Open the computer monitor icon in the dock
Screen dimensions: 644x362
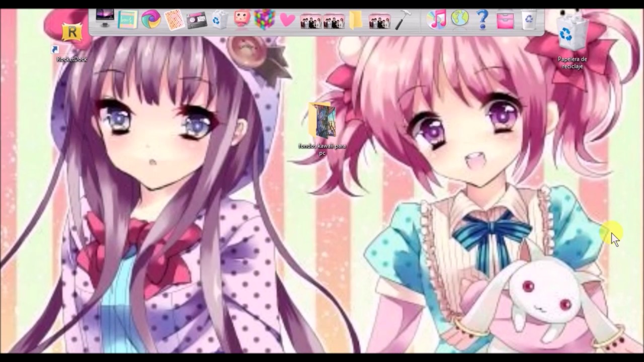tap(105, 19)
